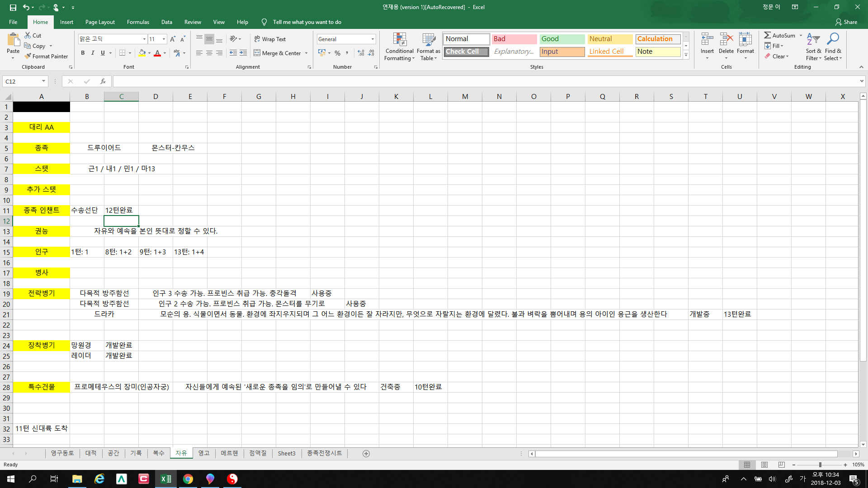Expand the General number format dropdown

pos(373,39)
